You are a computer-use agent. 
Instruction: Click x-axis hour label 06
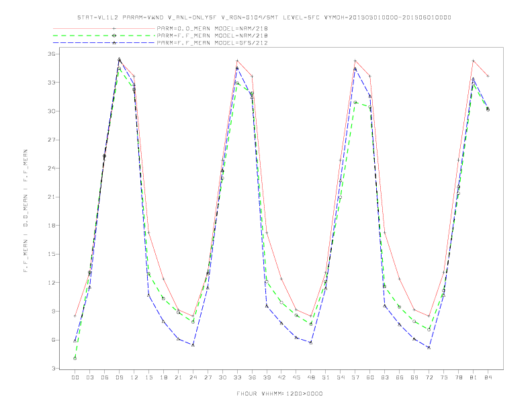105,377
